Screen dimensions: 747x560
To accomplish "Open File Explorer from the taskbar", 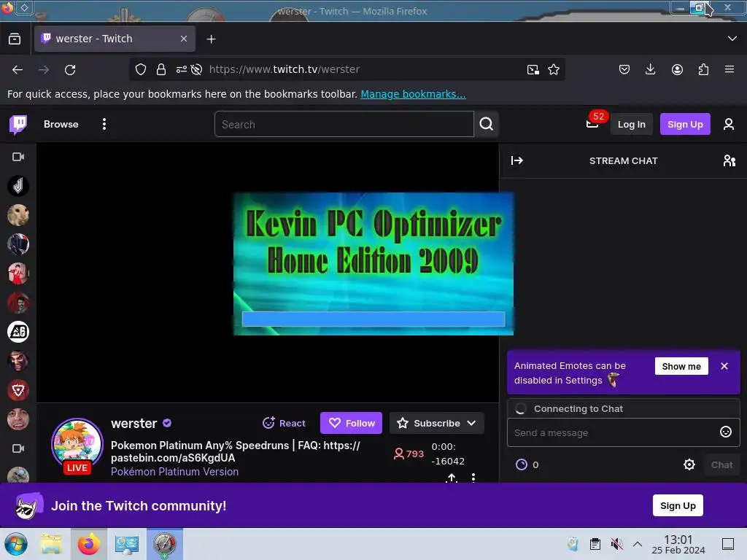I will [x=51, y=544].
